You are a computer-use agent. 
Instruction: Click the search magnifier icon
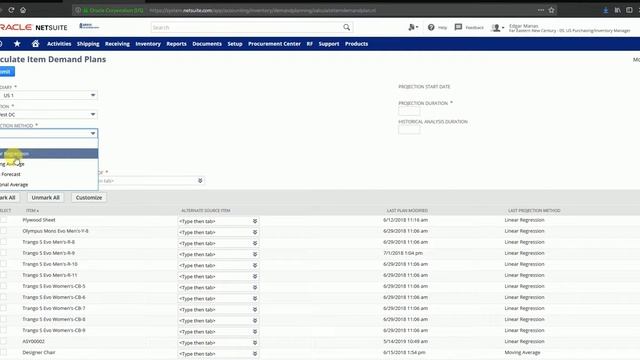347,27
